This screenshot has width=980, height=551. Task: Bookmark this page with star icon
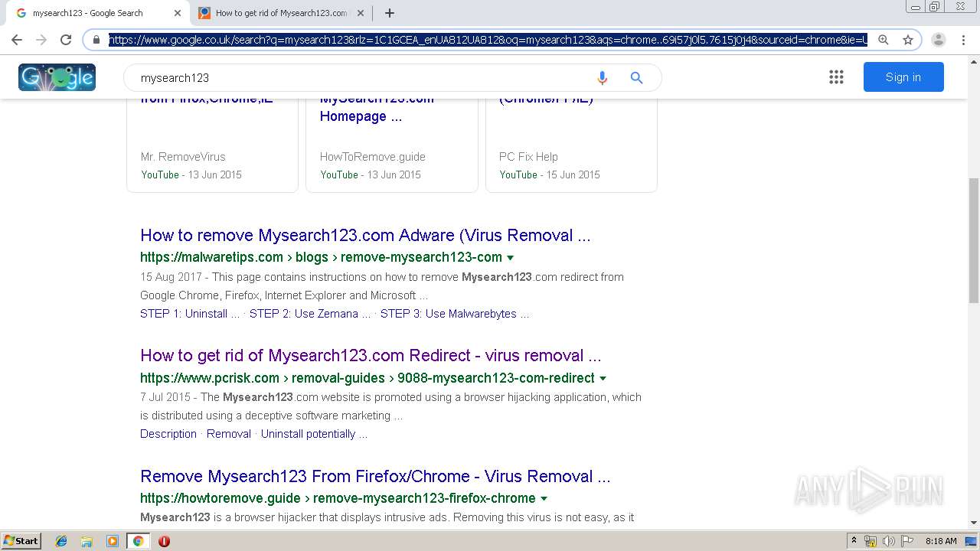click(x=908, y=40)
